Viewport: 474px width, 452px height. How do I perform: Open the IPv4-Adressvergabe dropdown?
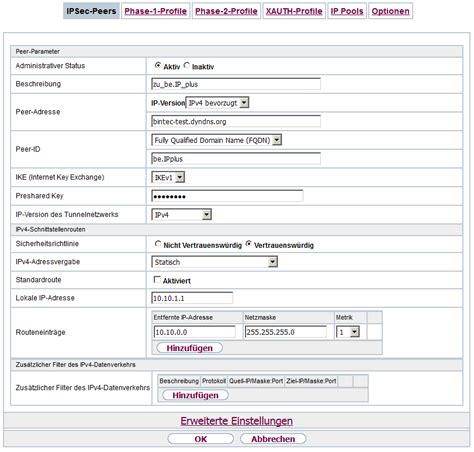pyautogui.click(x=215, y=262)
